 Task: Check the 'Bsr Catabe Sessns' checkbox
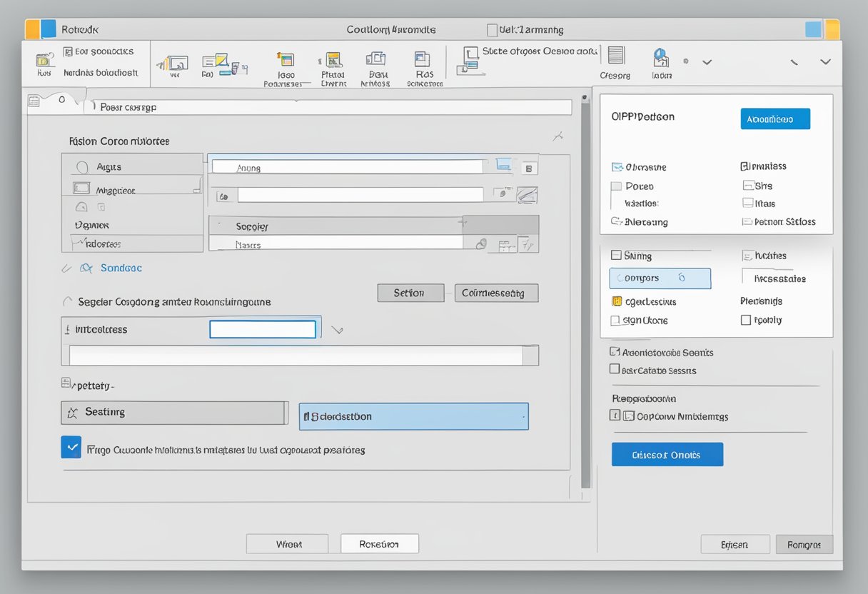pyautogui.click(x=614, y=370)
